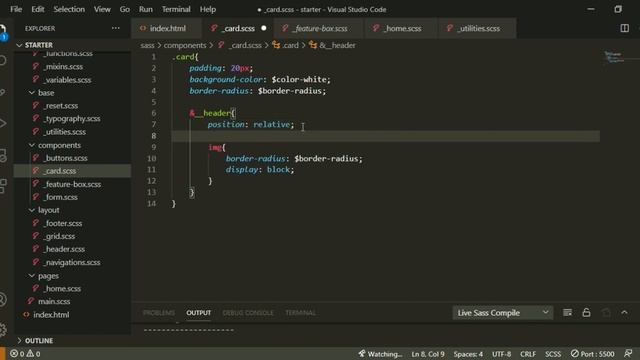Open the Help menu
The height and width of the screenshot is (360, 640).
[208, 9]
